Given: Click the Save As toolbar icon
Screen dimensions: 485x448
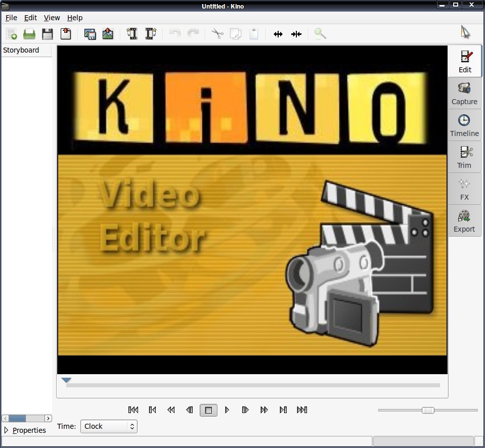Looking at the screenshot, I should (x=66, y=34).
